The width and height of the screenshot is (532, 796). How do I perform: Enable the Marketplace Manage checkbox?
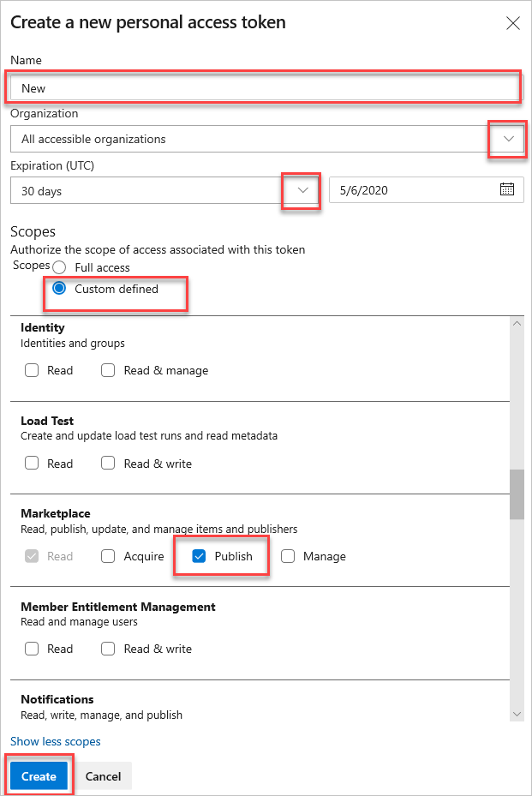(x=288, y=556)
